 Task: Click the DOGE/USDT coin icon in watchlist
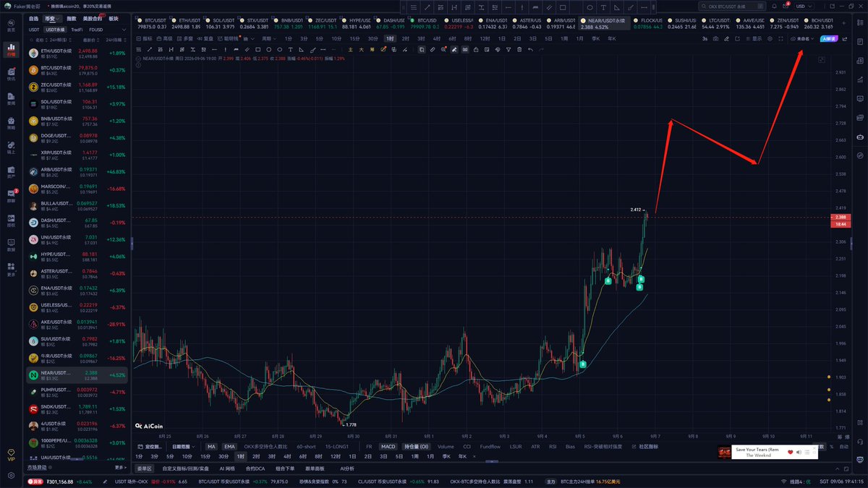pyautogui.click(x=33, y=137)
